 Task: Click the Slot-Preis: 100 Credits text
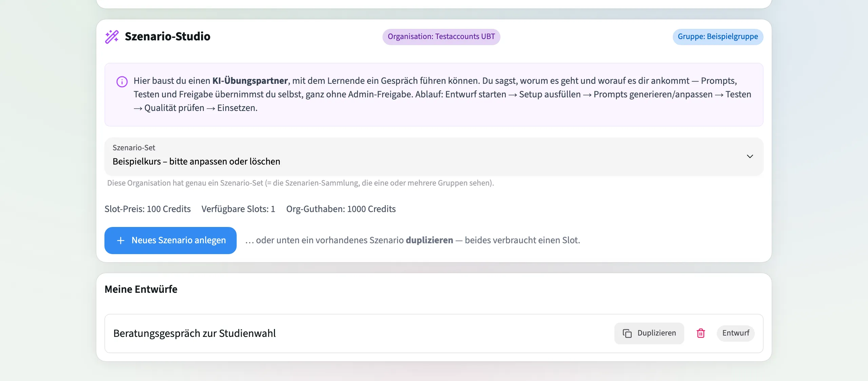(x=148, y=209)
